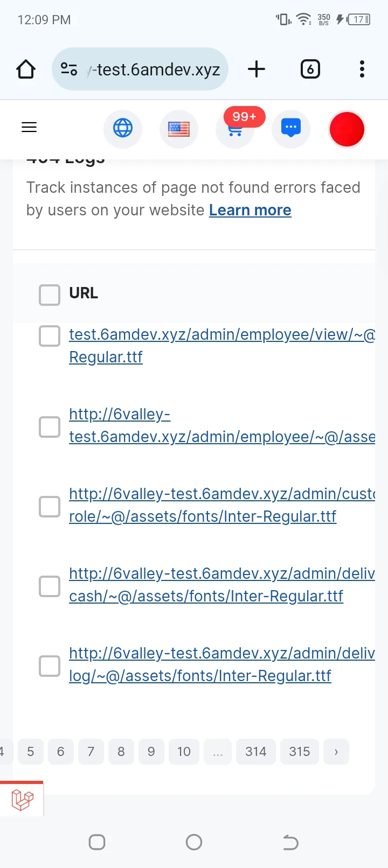Check the box for delivery log URL row
The image size is (388, 868).
pyautogui.click(x=50, y=666)
